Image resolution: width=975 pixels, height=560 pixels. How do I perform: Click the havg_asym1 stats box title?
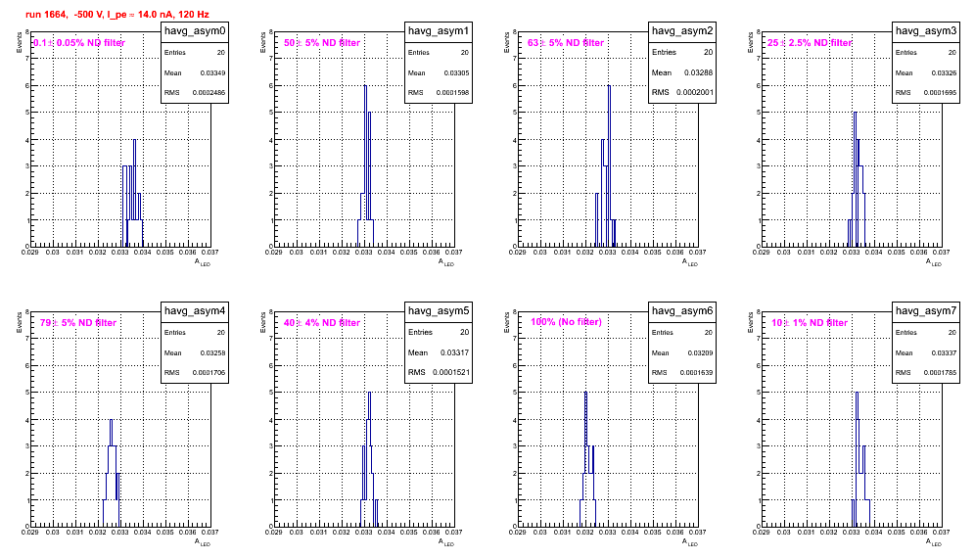[x=439, y=30]
